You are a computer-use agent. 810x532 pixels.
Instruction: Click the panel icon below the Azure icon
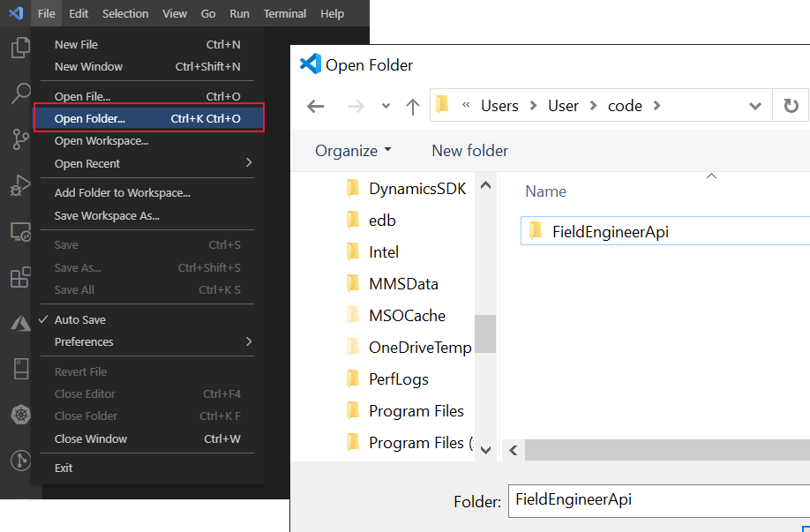[x=21, y=369]
